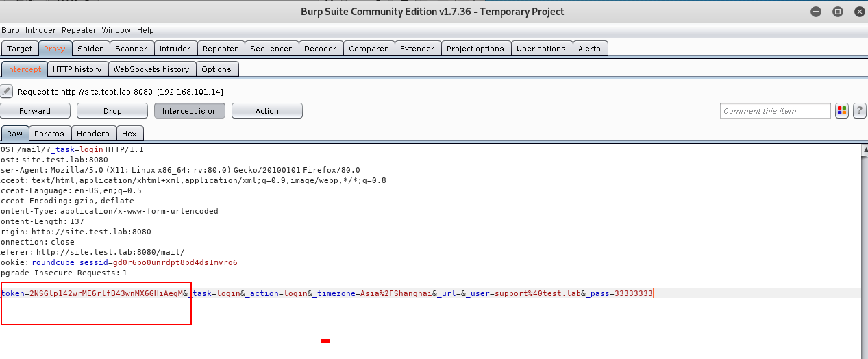Toggle the Intercept is on button
This screenshot has height=359, width=868.
point(190,111)
